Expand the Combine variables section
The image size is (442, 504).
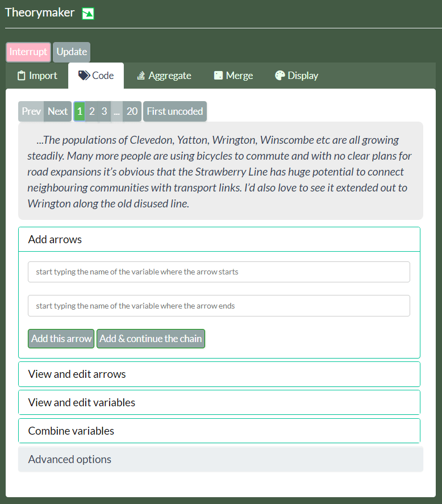click(x=219, y=431)
